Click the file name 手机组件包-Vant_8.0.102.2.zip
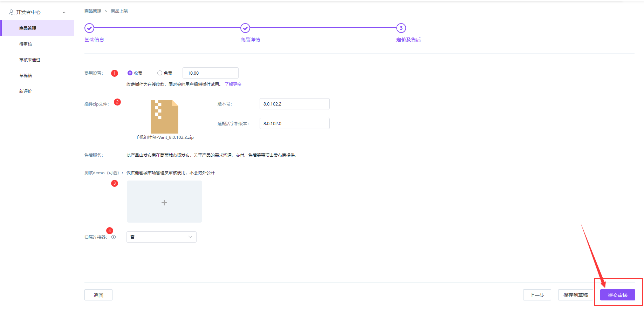The image size is (644, 312). [165, 137]
